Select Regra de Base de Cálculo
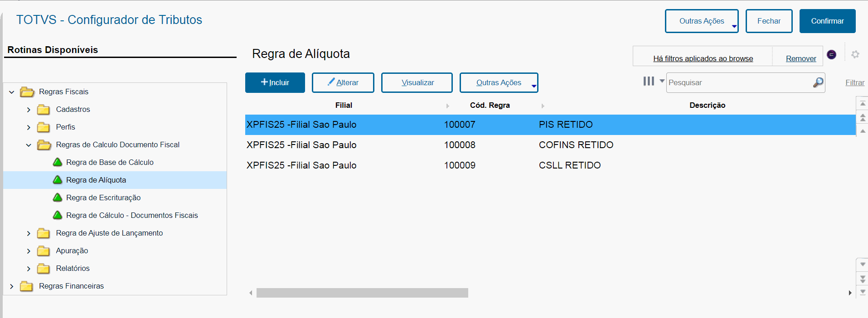868x318 pixels. point(110,162)
